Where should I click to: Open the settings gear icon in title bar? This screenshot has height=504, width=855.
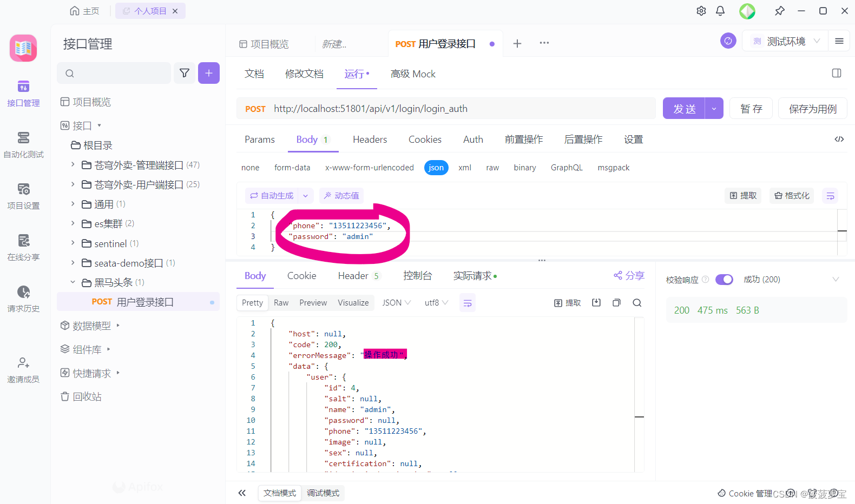coord(701,11)
